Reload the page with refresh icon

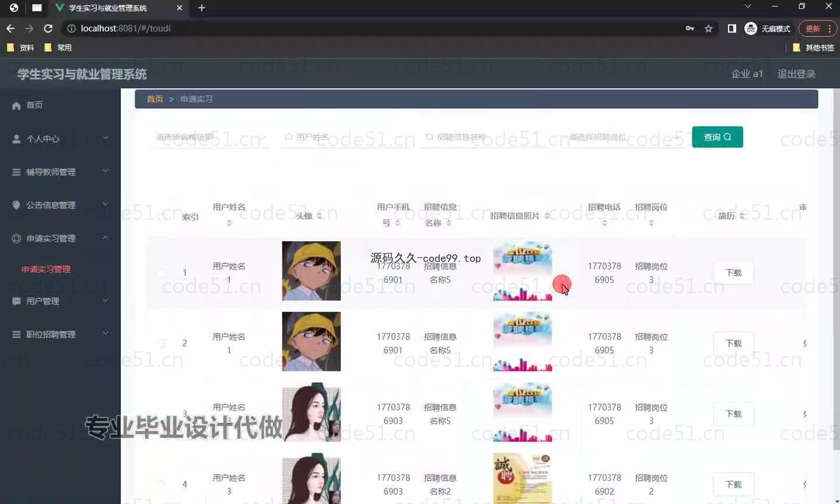click(48, 28)
